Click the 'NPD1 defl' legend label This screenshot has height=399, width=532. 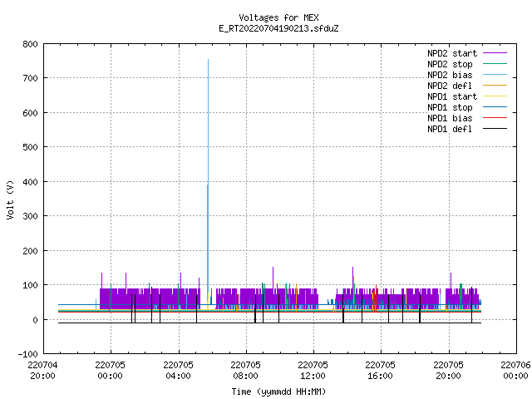coord(450,129)
